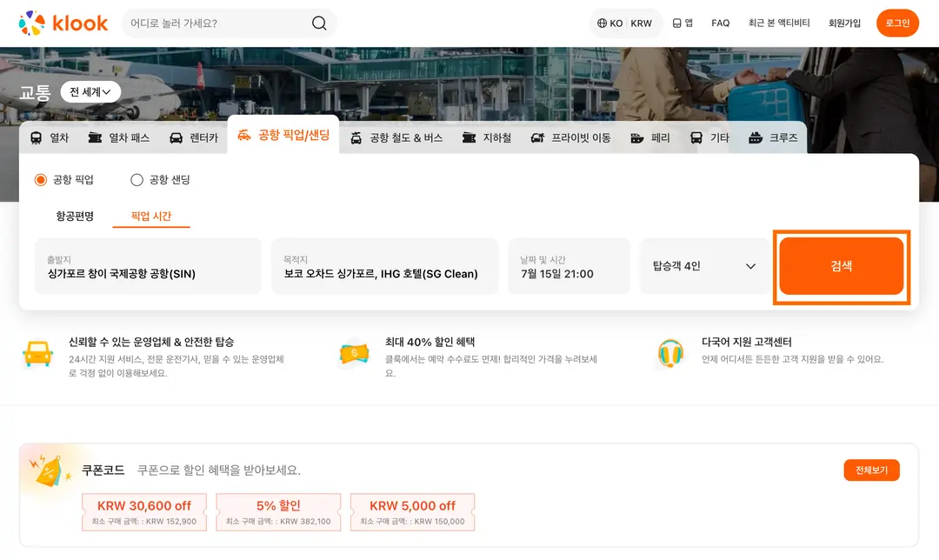Click the app phone icon in header
This screenshot has height=560, width=939.
676,23
